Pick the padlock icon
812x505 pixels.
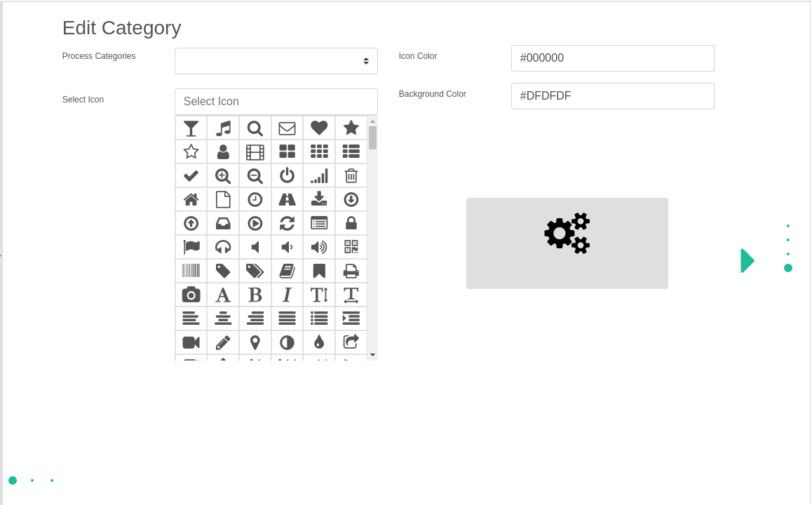click(351, 223)
